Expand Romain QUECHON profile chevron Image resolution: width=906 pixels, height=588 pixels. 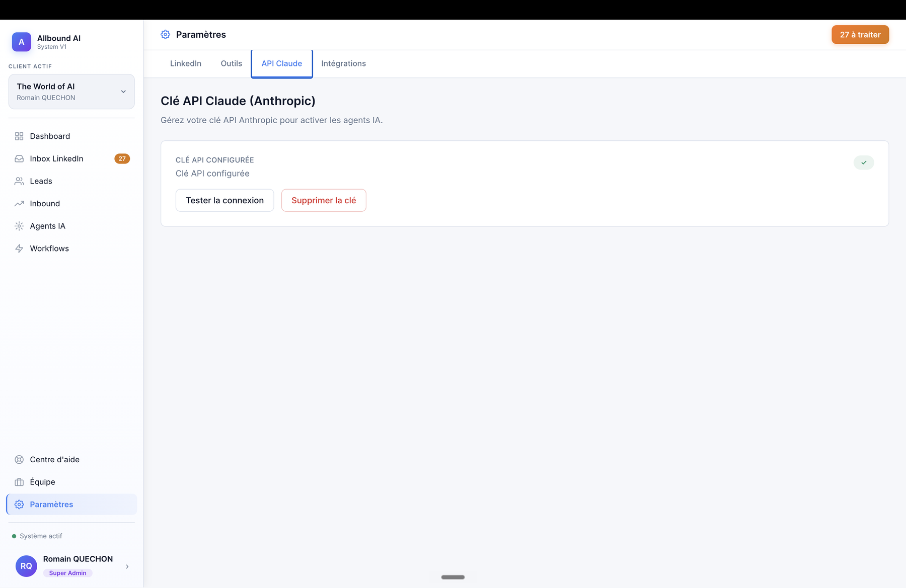[127, 566]
